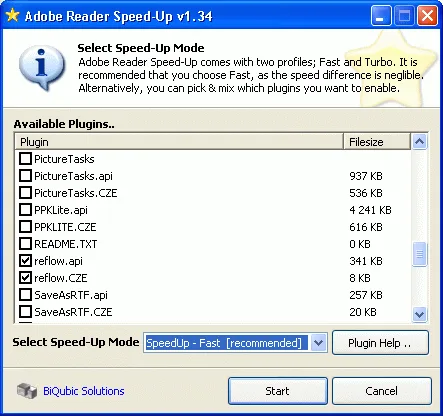Enable the PictureTasks.api plugin checkbox

[25, 176]
